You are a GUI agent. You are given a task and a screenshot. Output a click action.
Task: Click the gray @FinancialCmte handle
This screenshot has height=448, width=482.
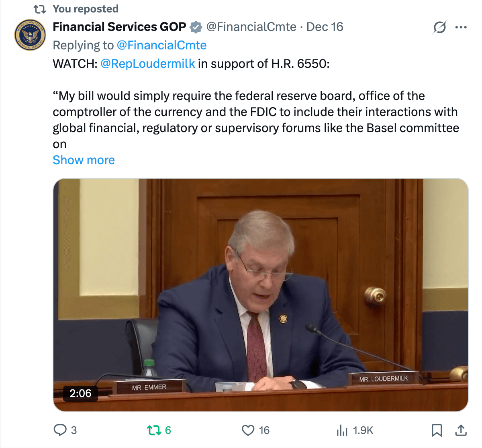pyautogui.click(x=251, y=27)
